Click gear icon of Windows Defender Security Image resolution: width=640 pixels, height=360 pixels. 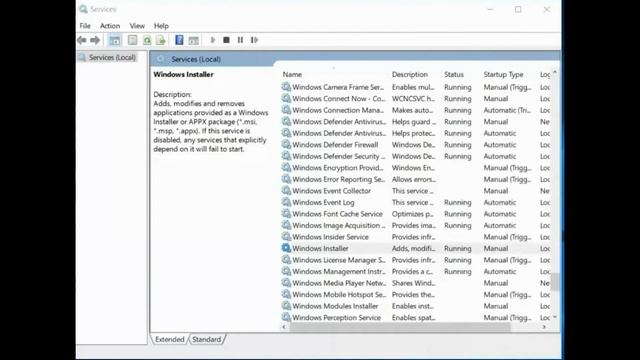tap(286, 156)
